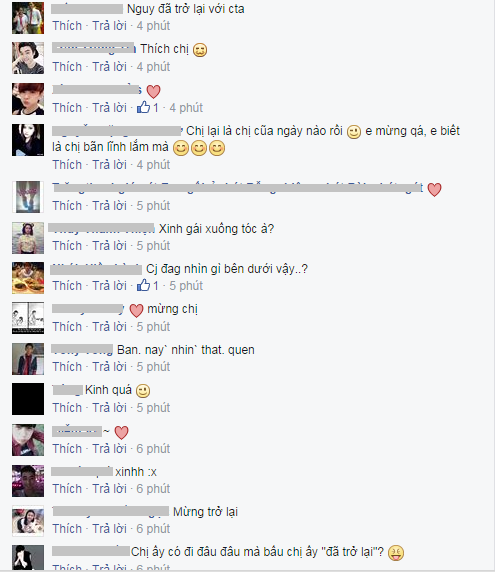Reply to 'Cj đag nhìn gì bên dưới vậy..?'
495x572 pixels.
coord(109,286)
